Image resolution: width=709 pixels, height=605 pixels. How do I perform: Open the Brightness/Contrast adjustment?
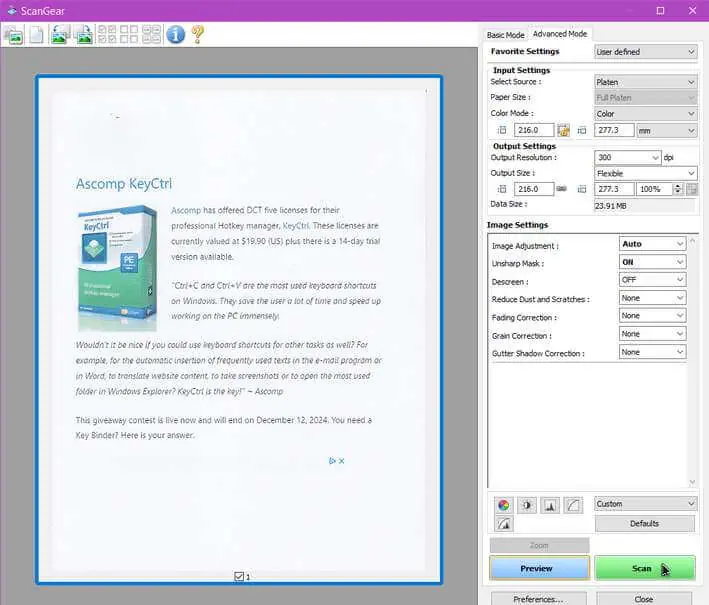pyautogui.click(x=527, y=505)
